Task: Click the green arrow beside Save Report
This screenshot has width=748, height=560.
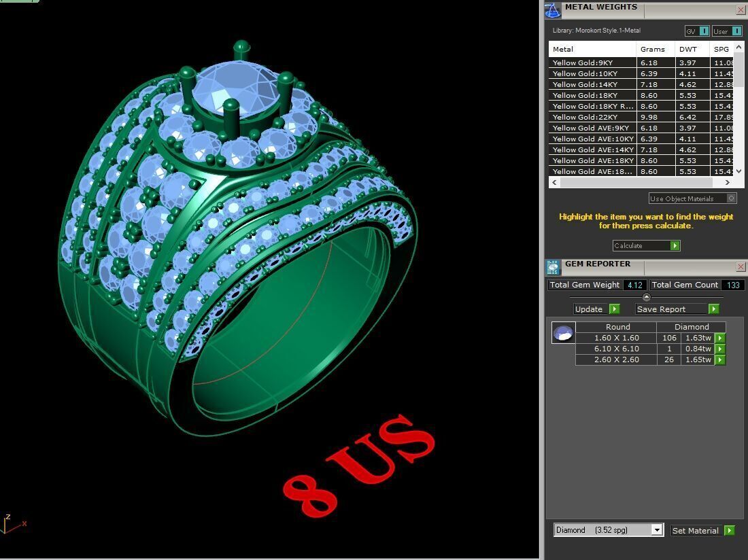Action: 713,309
